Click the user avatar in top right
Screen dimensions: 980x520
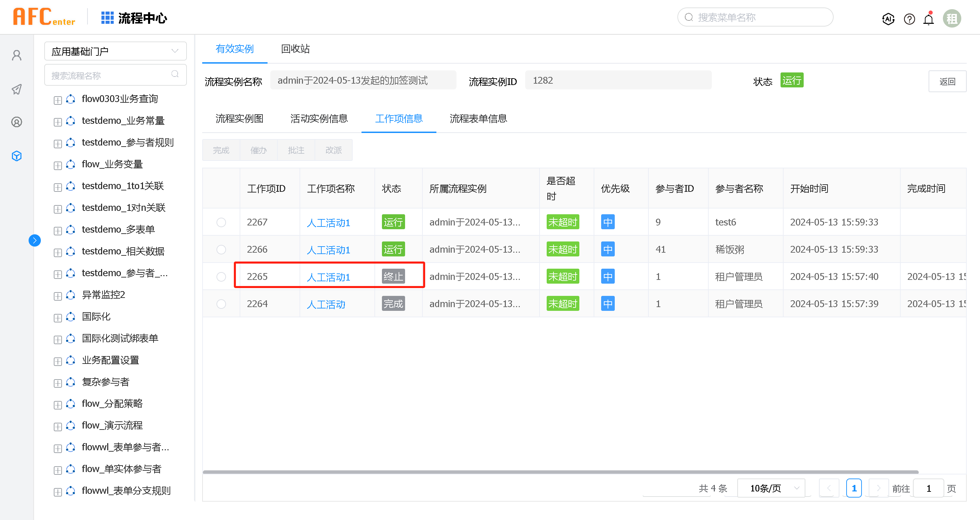[x=951, y=18]
